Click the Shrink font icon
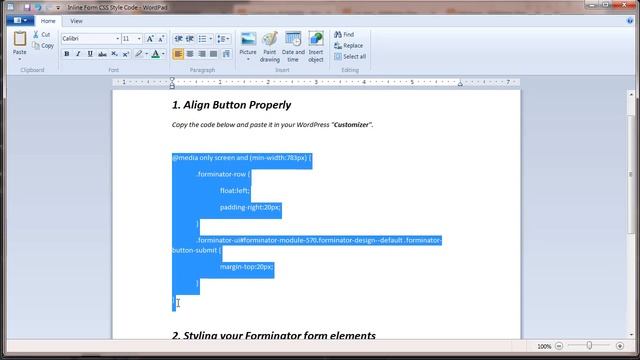Screen dimensions: 640x360 [161, 38]
